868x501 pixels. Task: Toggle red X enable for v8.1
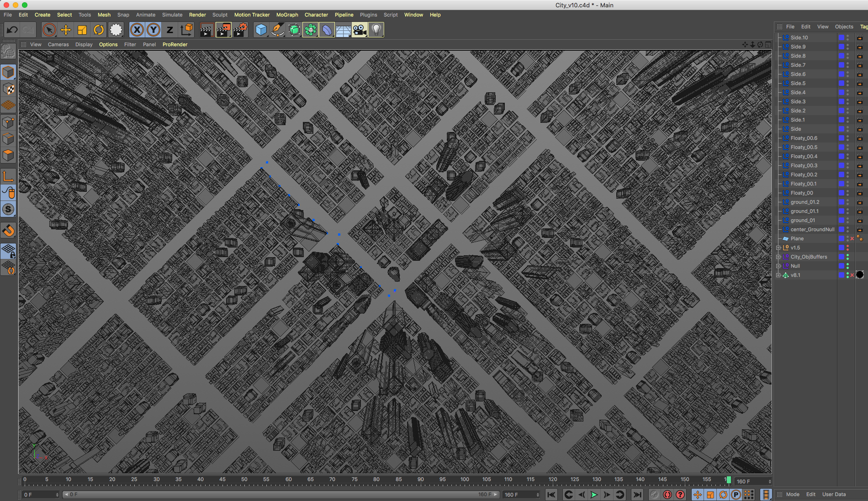[x=852, y=275]
